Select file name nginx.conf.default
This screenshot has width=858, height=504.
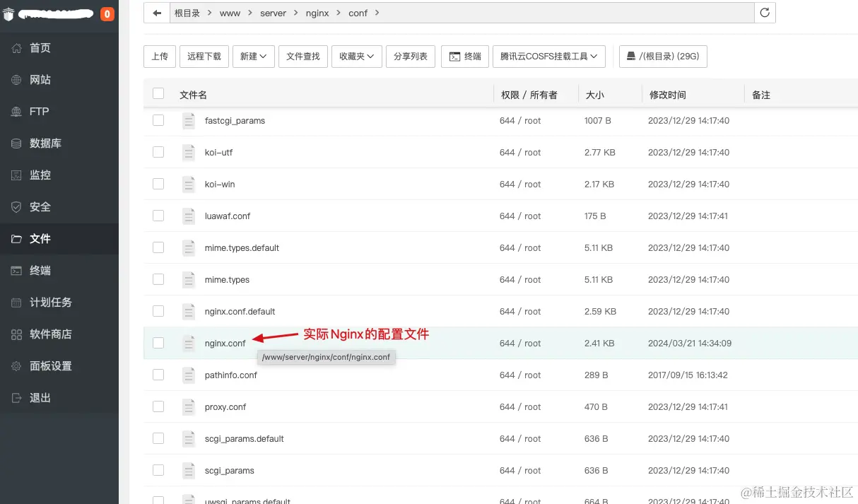tap(240, 312)
